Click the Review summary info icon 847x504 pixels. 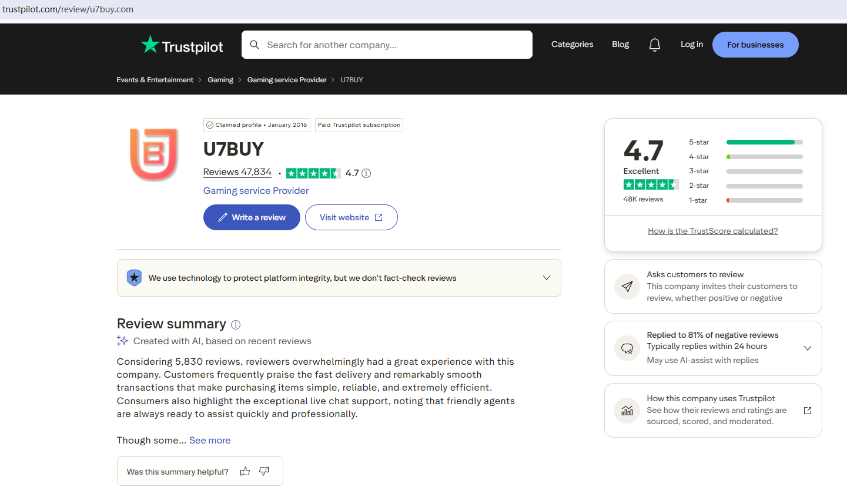click(x=236, y=325)
